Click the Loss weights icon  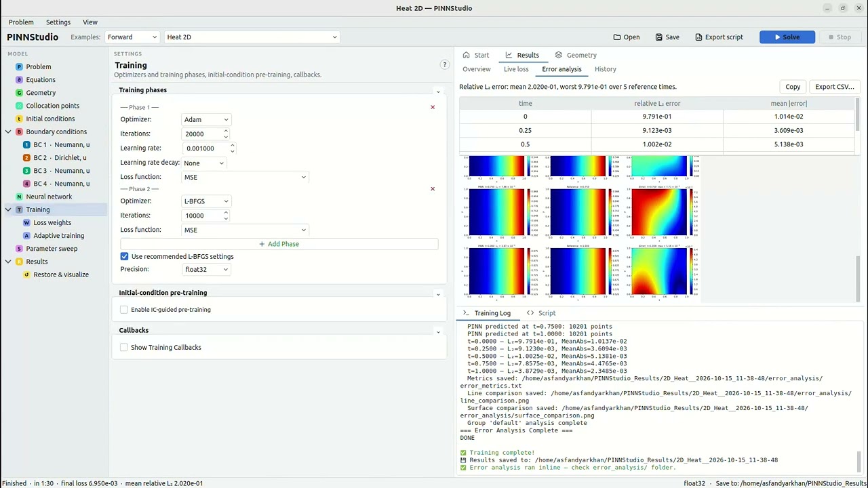point(26,222)
